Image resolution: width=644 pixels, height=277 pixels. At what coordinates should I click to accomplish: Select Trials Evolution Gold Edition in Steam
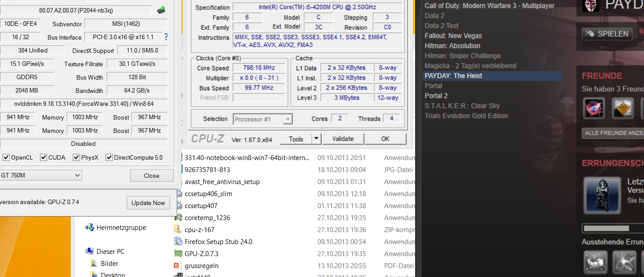pos(466,116)
